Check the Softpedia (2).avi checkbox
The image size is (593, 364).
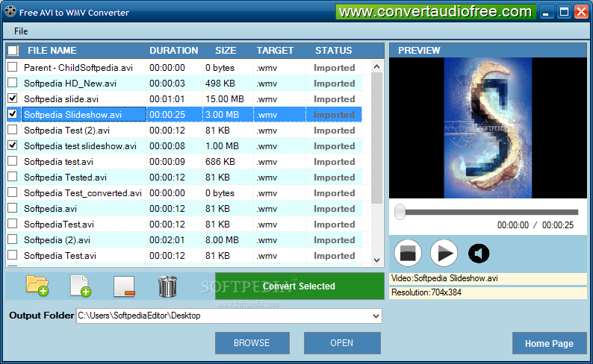click(x=13, y=239)
